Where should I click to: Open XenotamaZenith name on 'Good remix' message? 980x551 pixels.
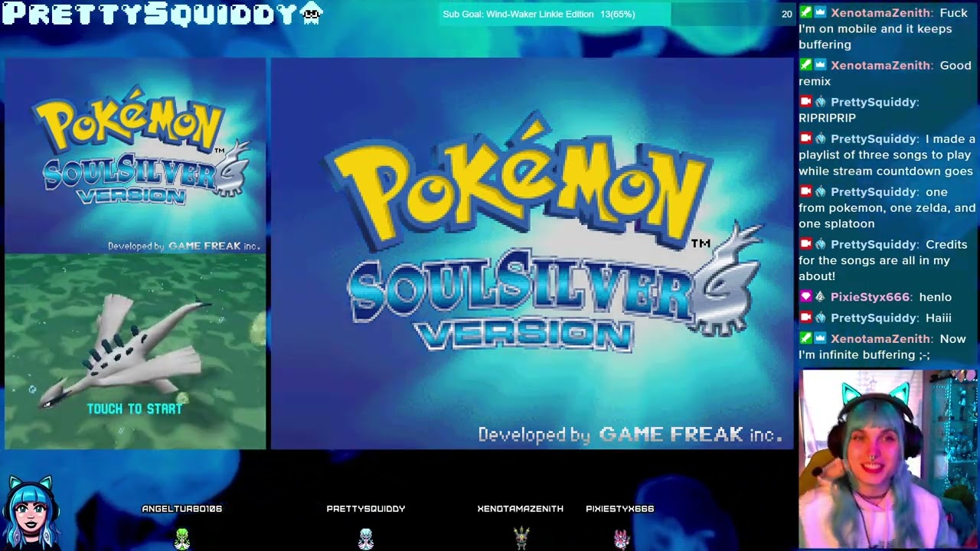coord(880,65)
